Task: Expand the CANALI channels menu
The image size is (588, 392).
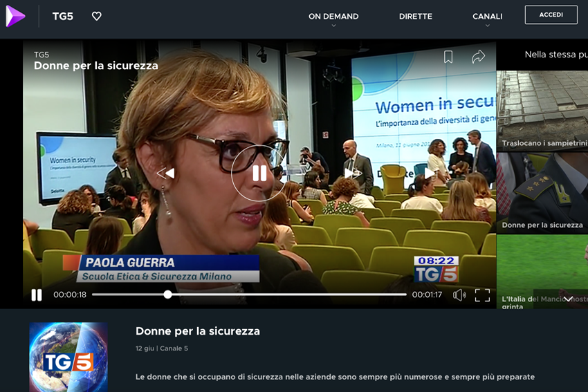Action: pos(487,17)
